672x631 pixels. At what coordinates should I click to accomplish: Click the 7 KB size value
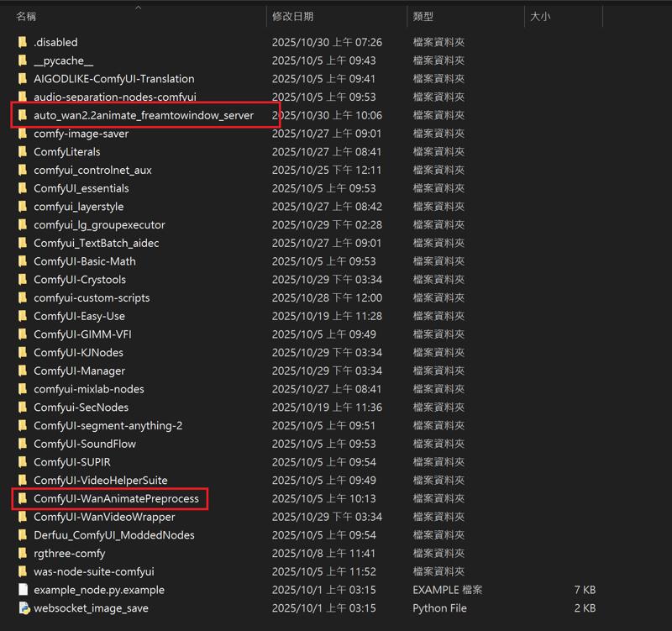(x=585, y=590)
